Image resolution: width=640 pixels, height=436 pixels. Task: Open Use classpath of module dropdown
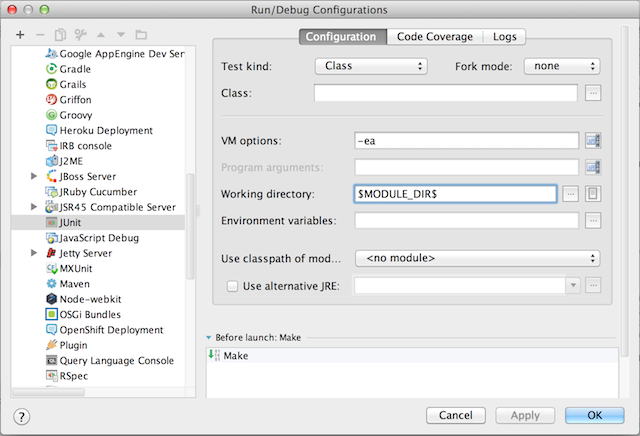click(x=478, y=258)
